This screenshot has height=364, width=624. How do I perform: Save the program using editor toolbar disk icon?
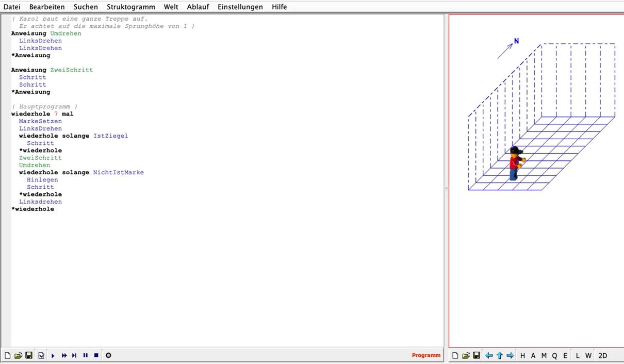pos(29,355)
